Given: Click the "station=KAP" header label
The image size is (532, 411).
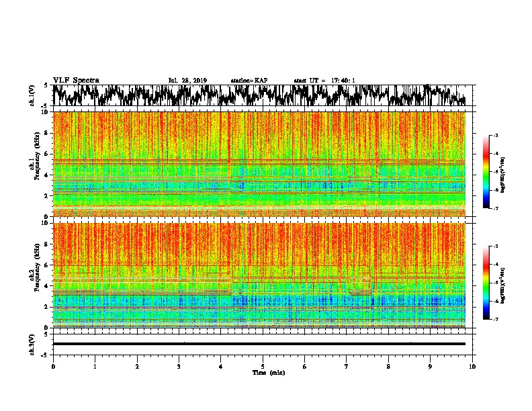Looking at the screenshot, I should tap(249, 81).
